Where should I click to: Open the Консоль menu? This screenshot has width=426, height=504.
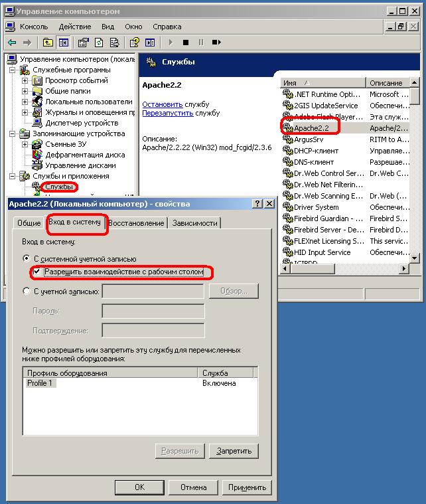pyautogui.click(x=34, y=27)
